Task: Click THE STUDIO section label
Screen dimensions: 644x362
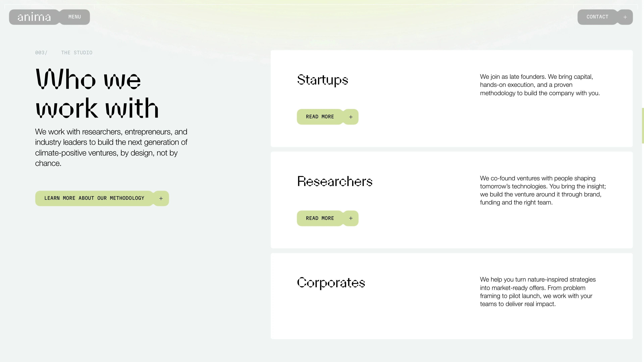Action: point(76,53)
